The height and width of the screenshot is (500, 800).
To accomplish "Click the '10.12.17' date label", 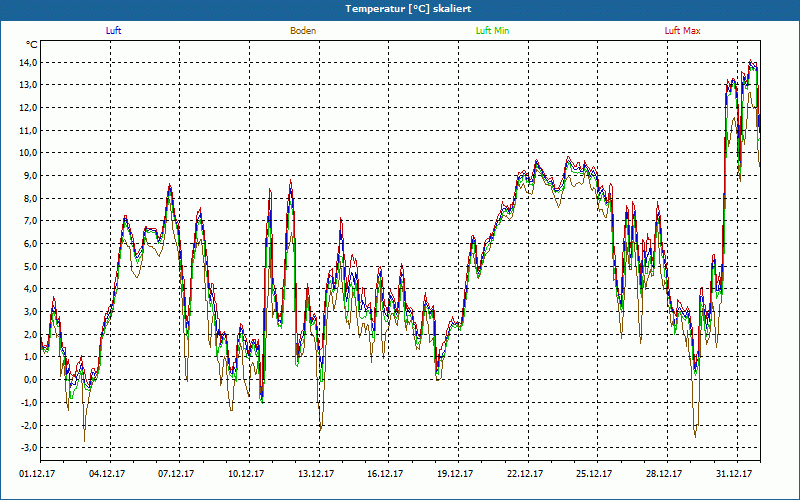I will 246,474.
